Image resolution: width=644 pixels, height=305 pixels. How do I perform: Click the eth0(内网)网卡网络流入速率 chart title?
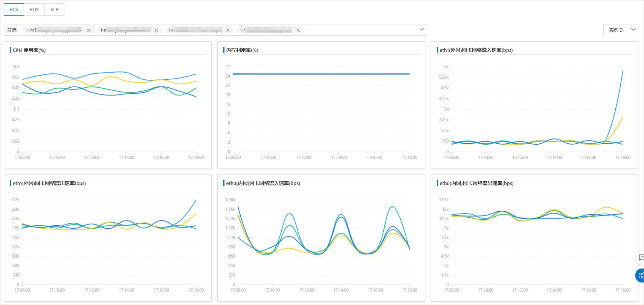263,183
